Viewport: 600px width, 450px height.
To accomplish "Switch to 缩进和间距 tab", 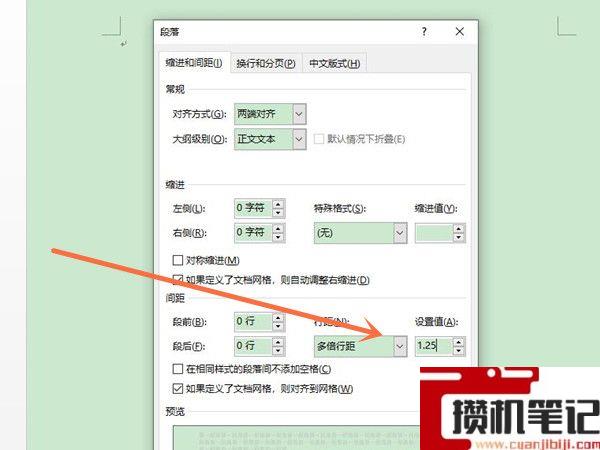I will [194, 63].
